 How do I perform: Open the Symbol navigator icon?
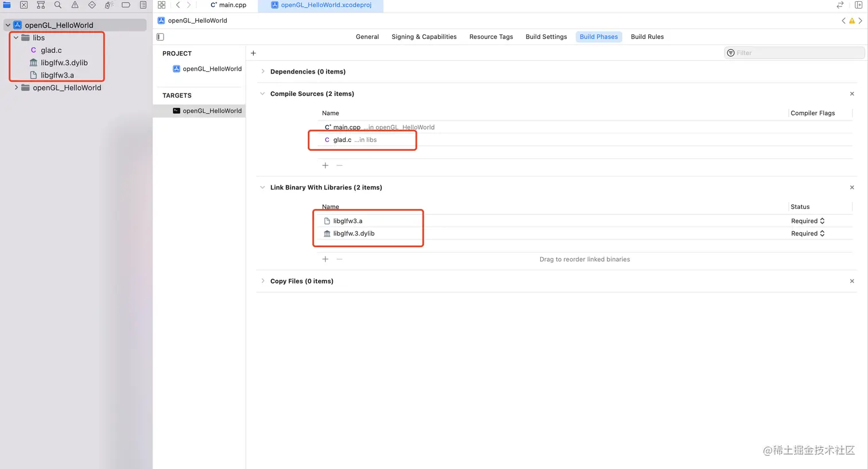click(x=41, y=5)
